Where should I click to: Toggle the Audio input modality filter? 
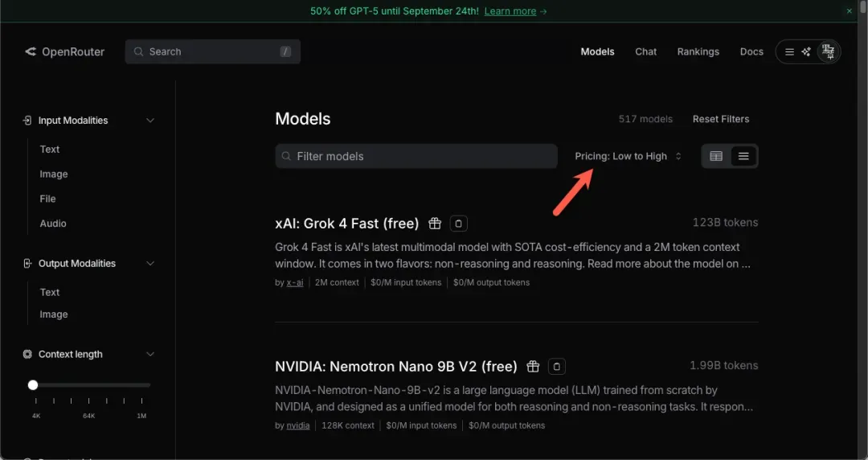click(x=53, y=224)
